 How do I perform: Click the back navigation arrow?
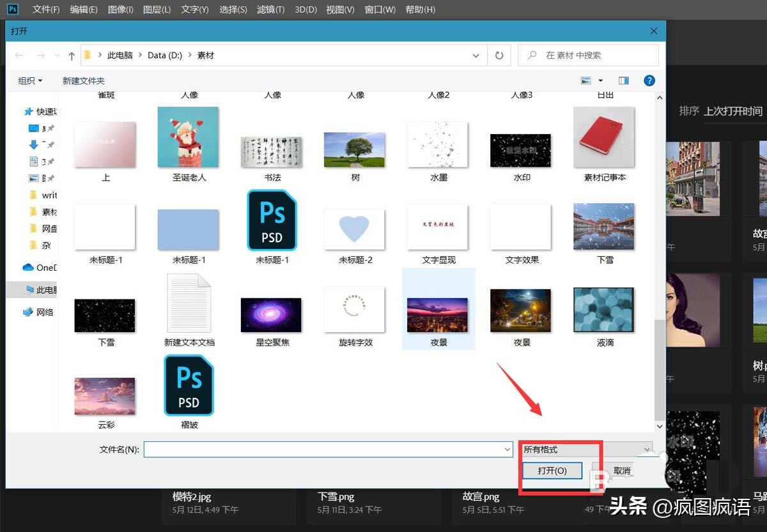(19, 55)
